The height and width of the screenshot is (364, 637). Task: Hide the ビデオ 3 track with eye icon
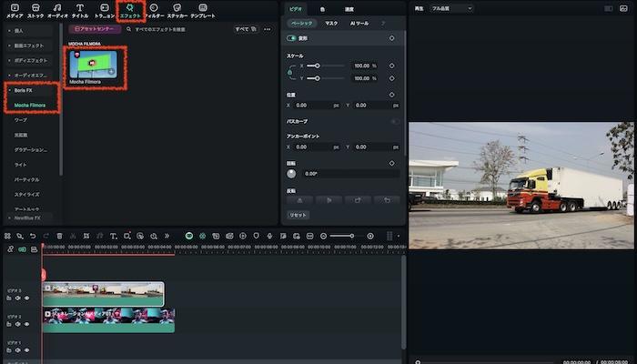pos(26,298)
